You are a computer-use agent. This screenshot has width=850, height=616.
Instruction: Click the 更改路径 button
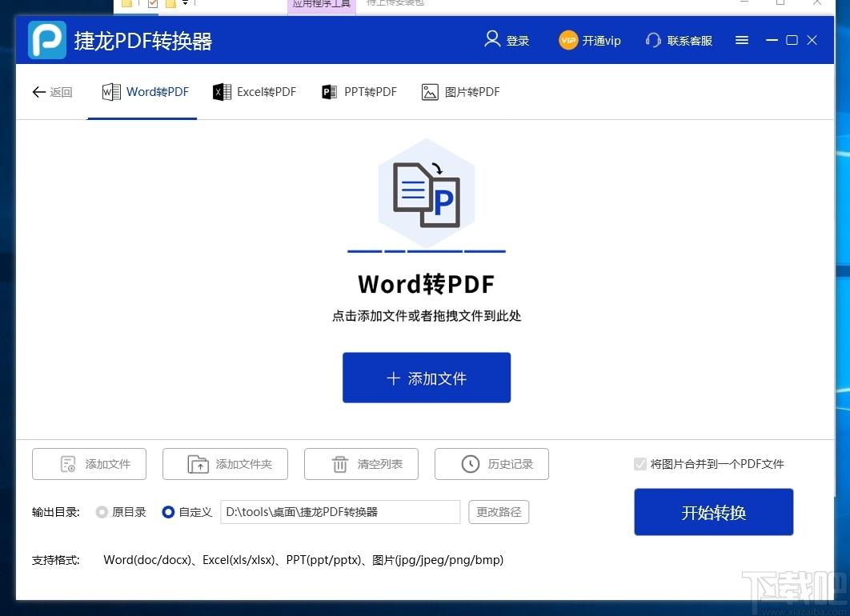click(x=499, y=512)
